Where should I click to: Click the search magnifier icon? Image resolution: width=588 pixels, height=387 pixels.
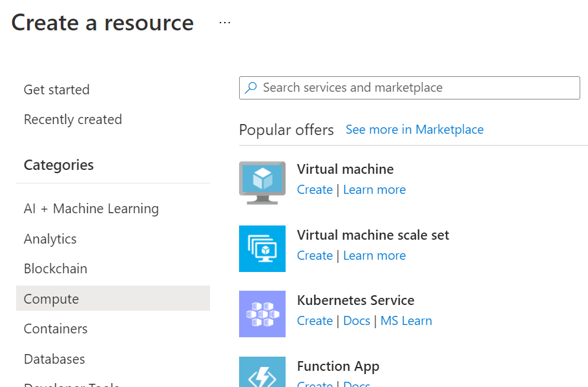click(x=251, y=88)
